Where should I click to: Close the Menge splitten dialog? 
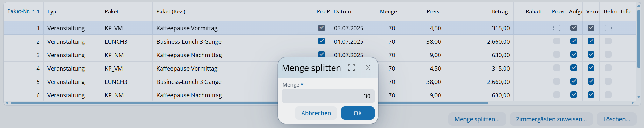point(368,68)
